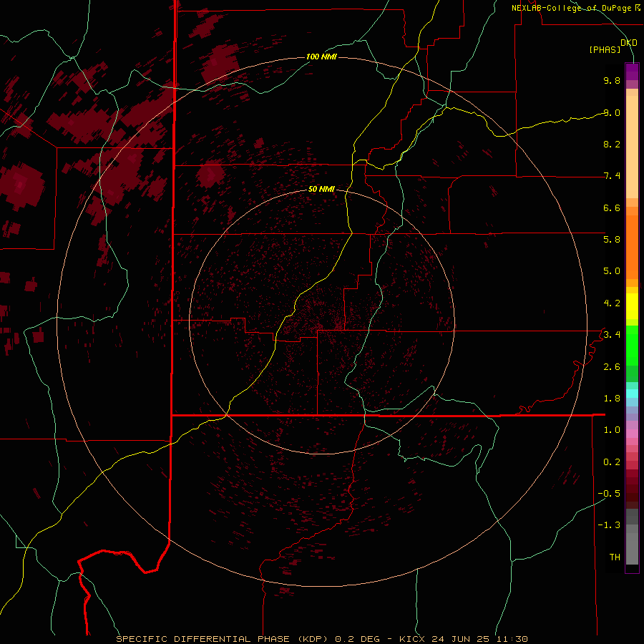The height and width of the screenshot is (644, 644).
Task: Click the 3.4 scale value
Action: [x=612, y=335]
